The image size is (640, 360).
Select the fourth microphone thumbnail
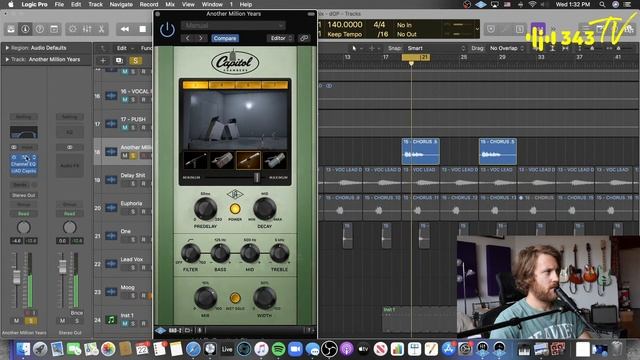pyautogui.click(x=274, y=160)
